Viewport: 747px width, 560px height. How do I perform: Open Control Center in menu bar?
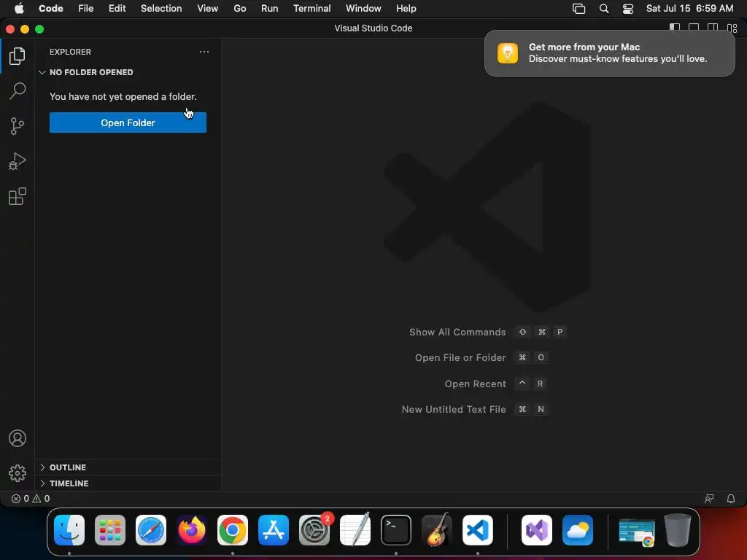coord(628,9)
